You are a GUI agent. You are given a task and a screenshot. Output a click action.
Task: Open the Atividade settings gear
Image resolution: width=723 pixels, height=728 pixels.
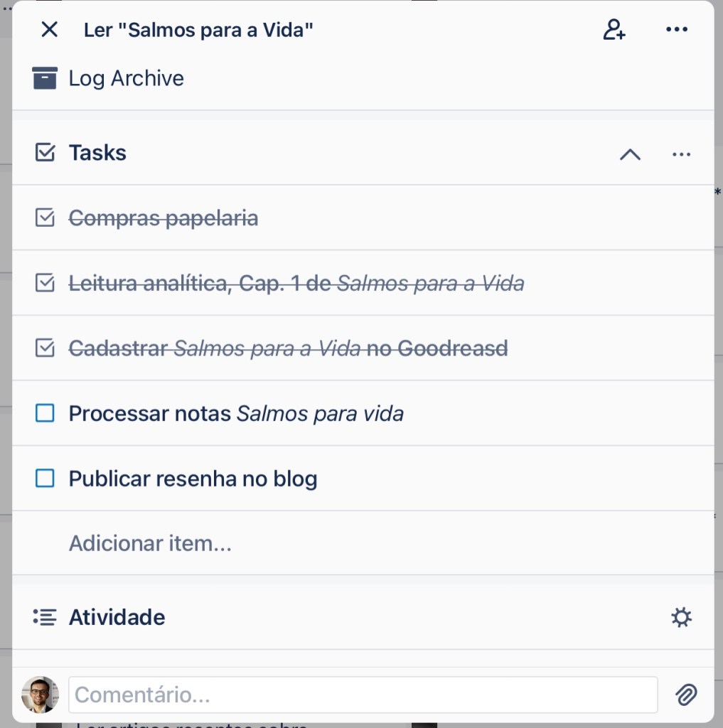pyautogui.click(x=681, y=617)
